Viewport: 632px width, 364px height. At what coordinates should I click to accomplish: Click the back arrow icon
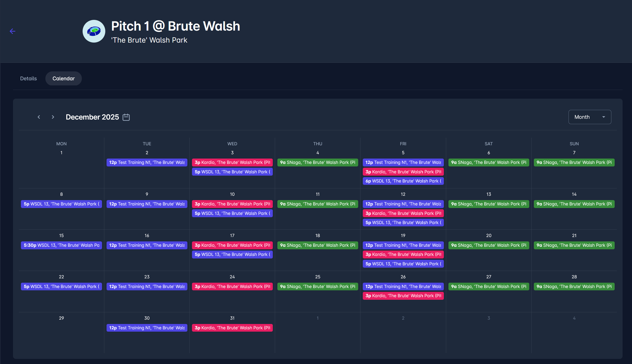click(12, 31)
